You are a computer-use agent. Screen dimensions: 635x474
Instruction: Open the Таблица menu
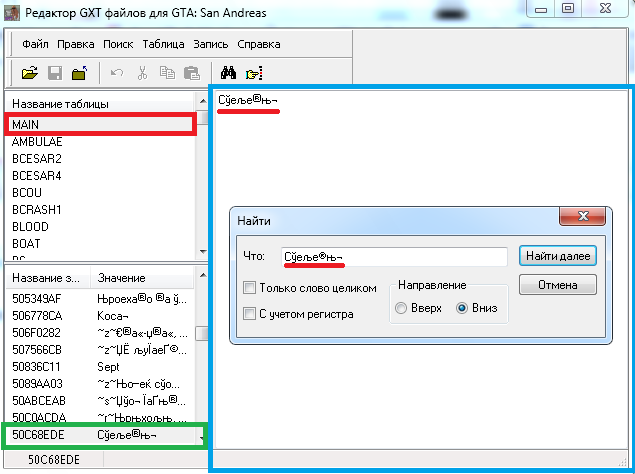(x=163, y=44)
